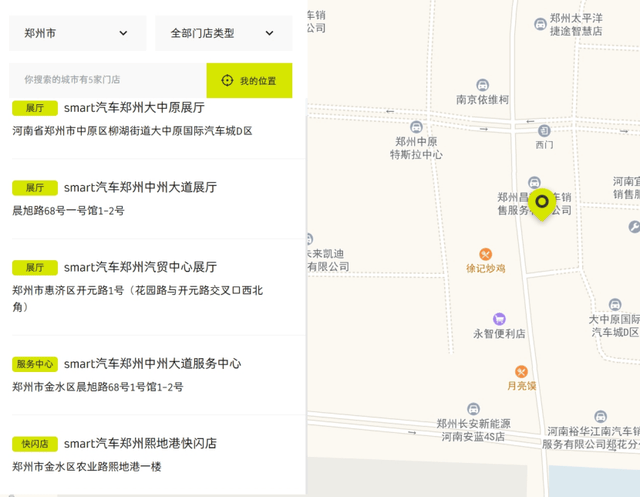Screen dimensions: 640x497
Task: Click the 我的位置 locate button
Action: coord(249,80)
